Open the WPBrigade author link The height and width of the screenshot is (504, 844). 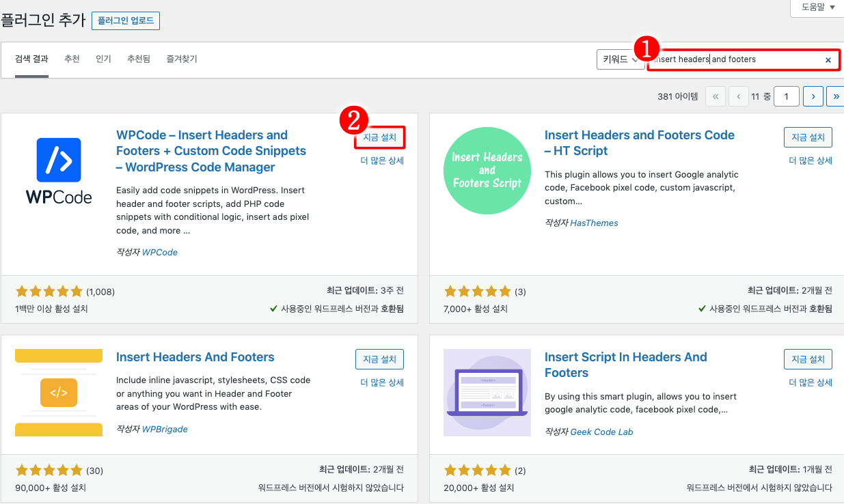[165, 429]
